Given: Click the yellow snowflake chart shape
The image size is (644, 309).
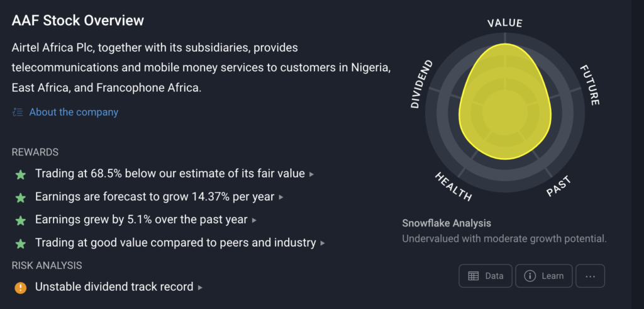Looking at the screenshot, I should click(505, 102).
